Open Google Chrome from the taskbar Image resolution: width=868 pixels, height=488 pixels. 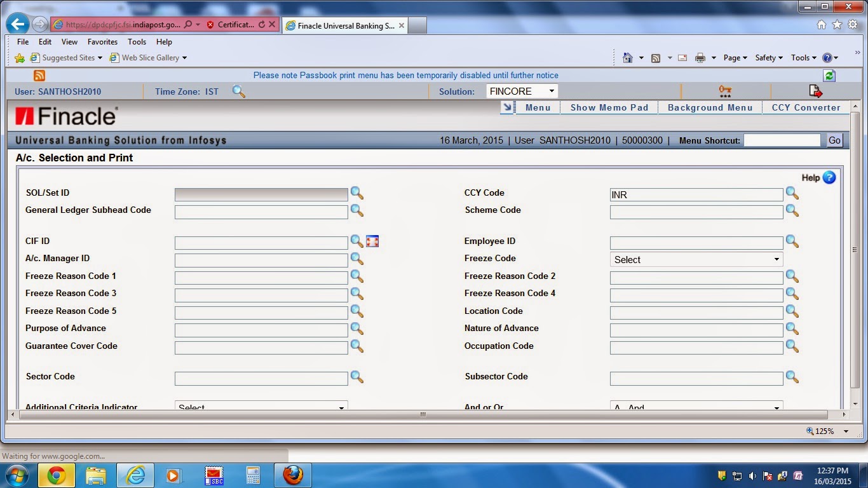pos(56,475)
